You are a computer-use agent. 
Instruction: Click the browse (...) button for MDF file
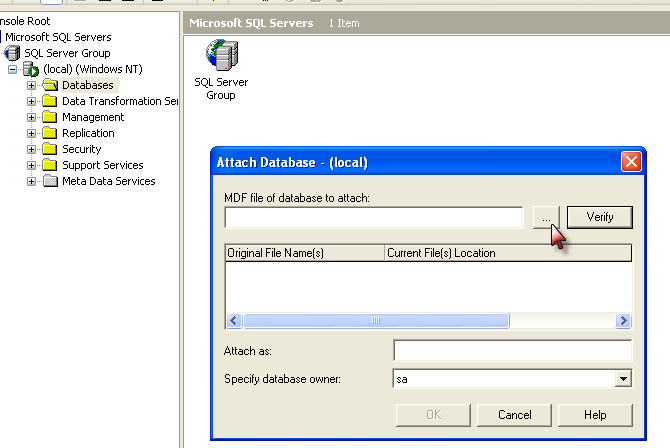(546, 218)
